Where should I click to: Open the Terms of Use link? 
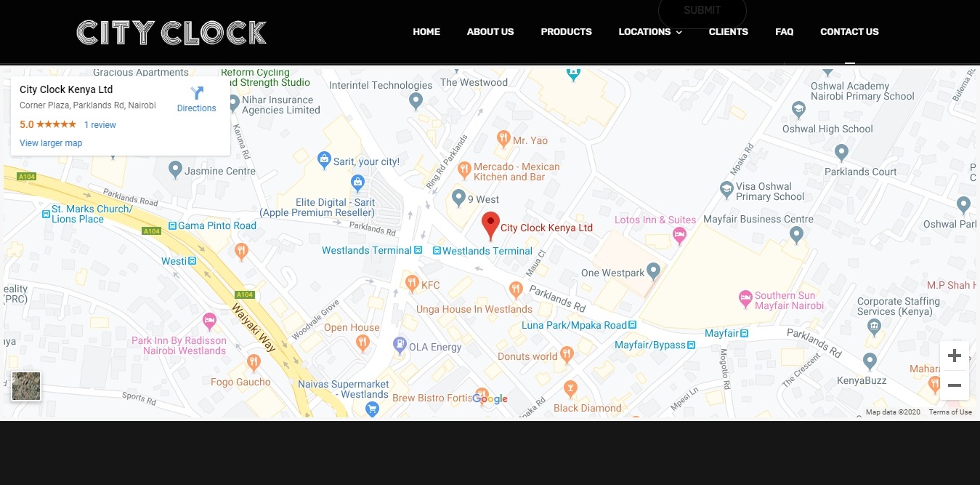click(949, 412)
